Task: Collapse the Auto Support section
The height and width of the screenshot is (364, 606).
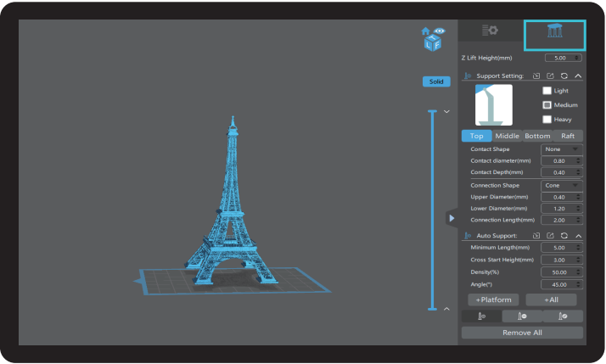Action: point(579,235)
